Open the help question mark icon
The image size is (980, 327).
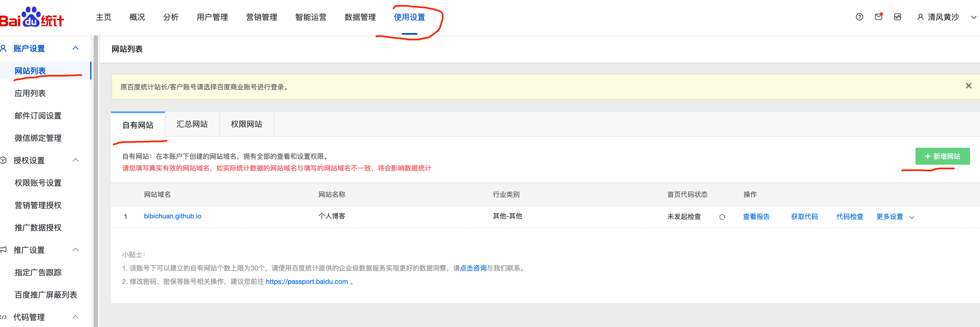pos(860,17)
